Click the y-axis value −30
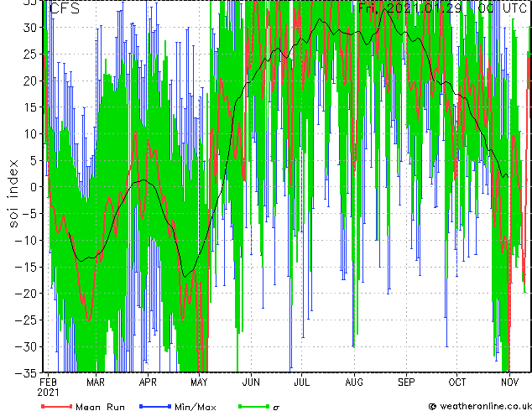This screenshot has width=532, height=411. pyautogui.click(x=26, y=346)
